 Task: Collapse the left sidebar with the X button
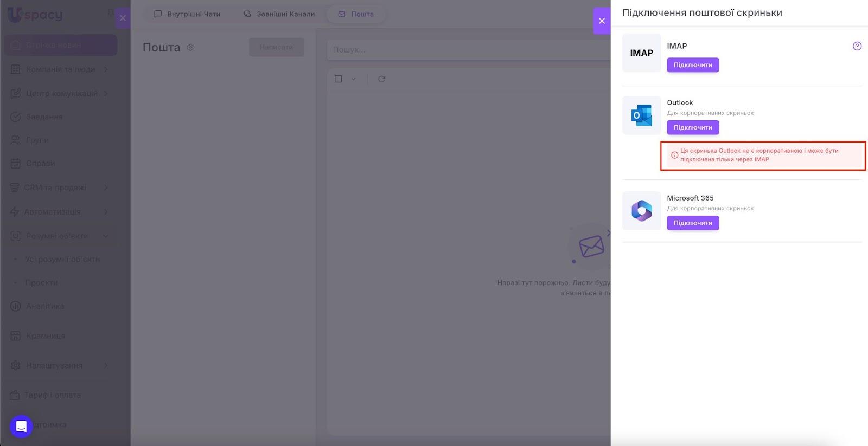point(123,18)
